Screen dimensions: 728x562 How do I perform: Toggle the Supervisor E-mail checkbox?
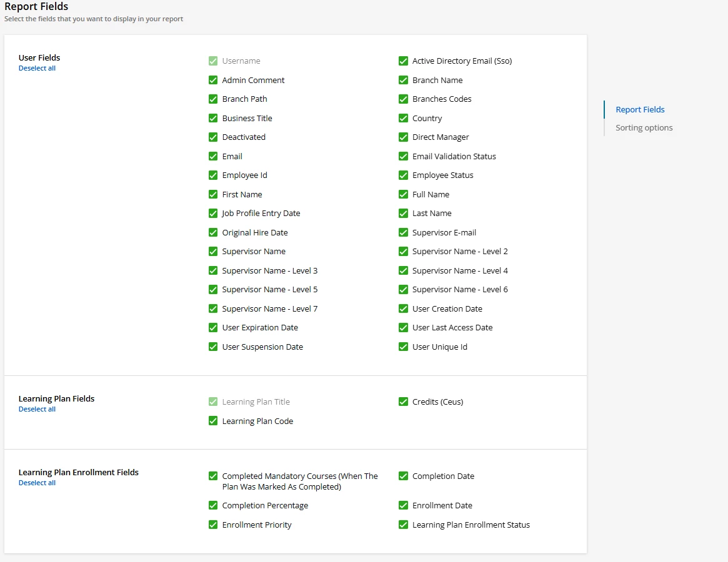click(403, 232)
